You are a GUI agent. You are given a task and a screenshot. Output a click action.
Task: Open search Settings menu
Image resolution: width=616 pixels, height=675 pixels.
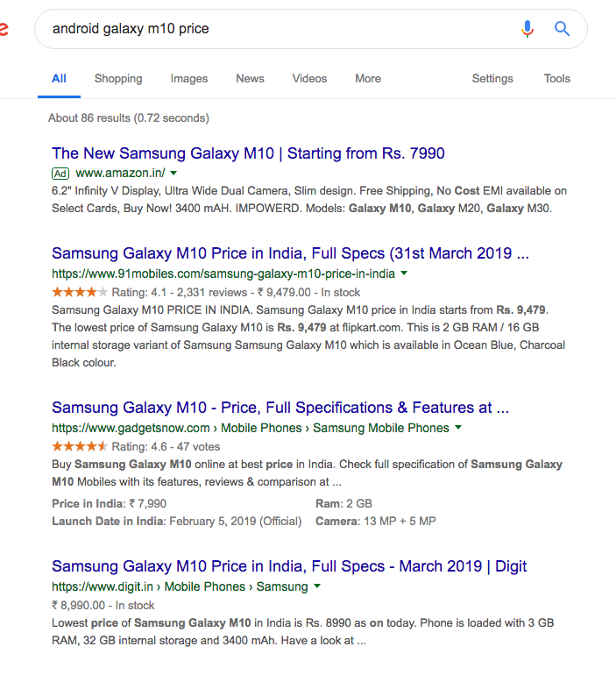492,79
